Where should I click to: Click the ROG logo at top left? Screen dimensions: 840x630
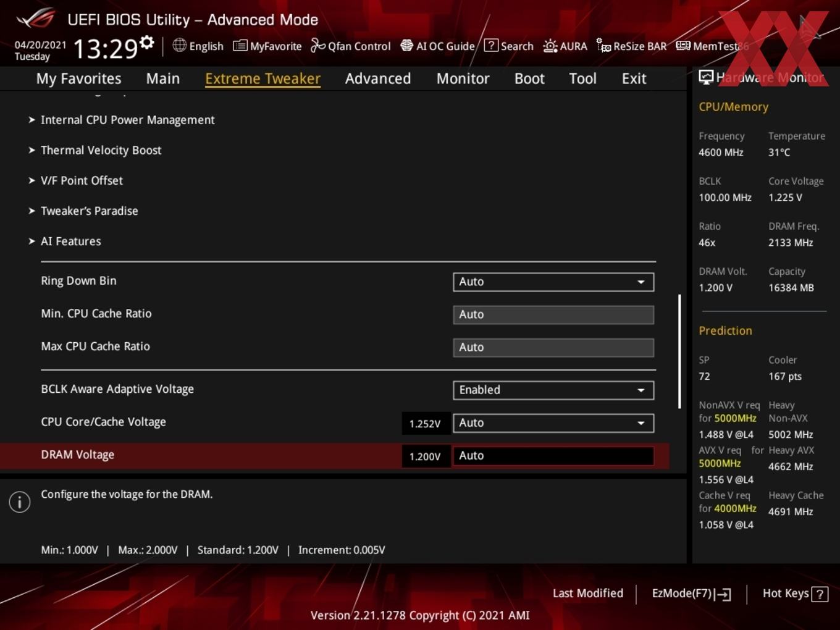pos(36,19)
